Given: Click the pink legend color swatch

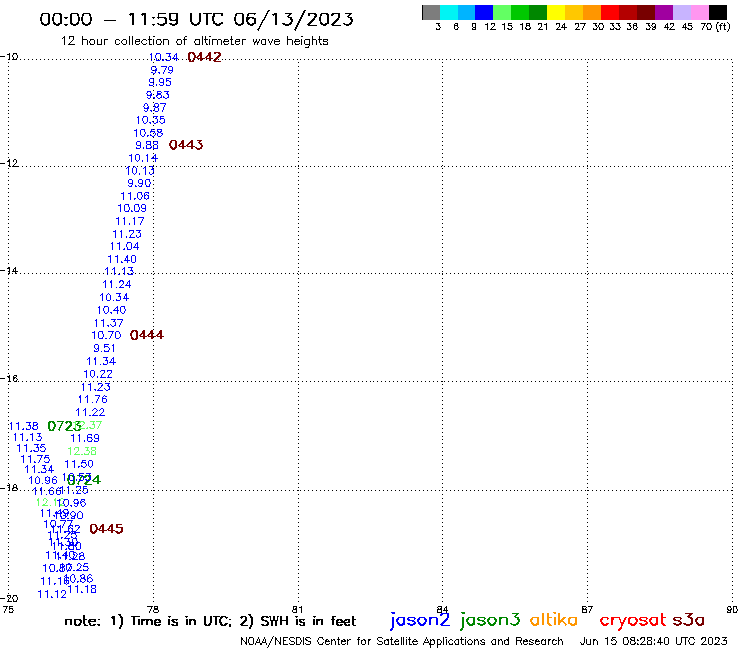Looking at the screenshot, I should [699, 12].
